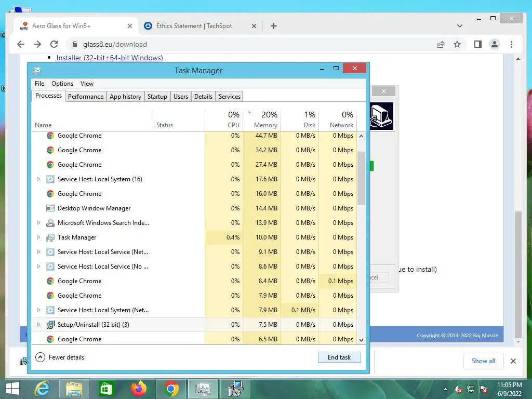Screen dimensions: 532x399
Task: Click Chrome icon of 34.2 MB process
Action: click(x=50, y=150)
